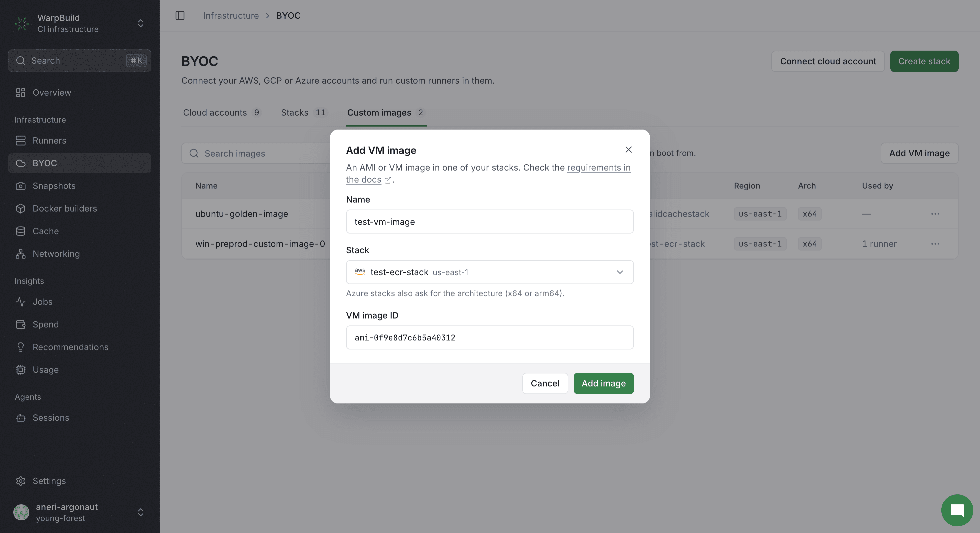Focus the VM image ID field
This screenshot has height=533, width=980.
coord(490,337)
